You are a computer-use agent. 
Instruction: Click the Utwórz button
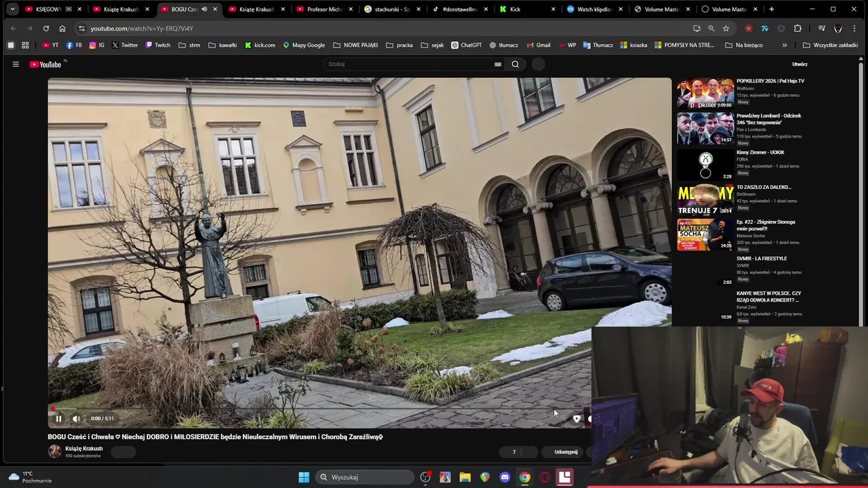point(800,64)
